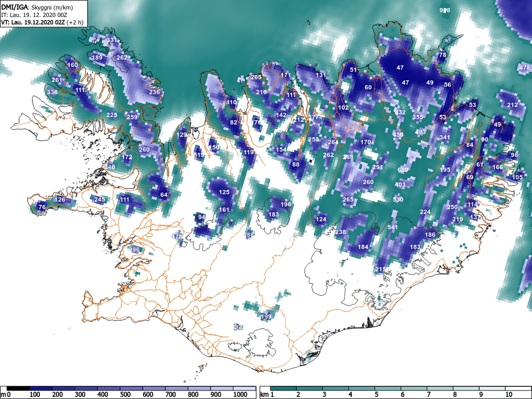The image size is (532, 399).
Task: Click the map value 154
Action: pos(281,149)
